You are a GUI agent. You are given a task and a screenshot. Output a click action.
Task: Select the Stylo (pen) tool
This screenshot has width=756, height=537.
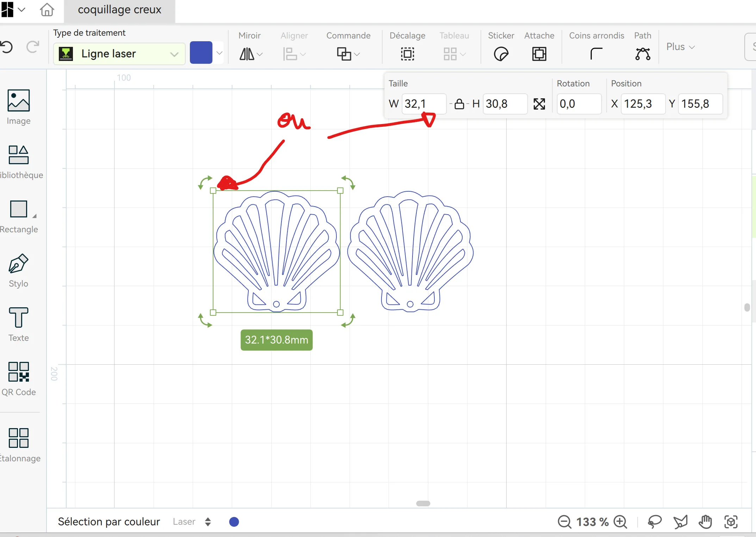pyautogui.click(x=18, y=263)
